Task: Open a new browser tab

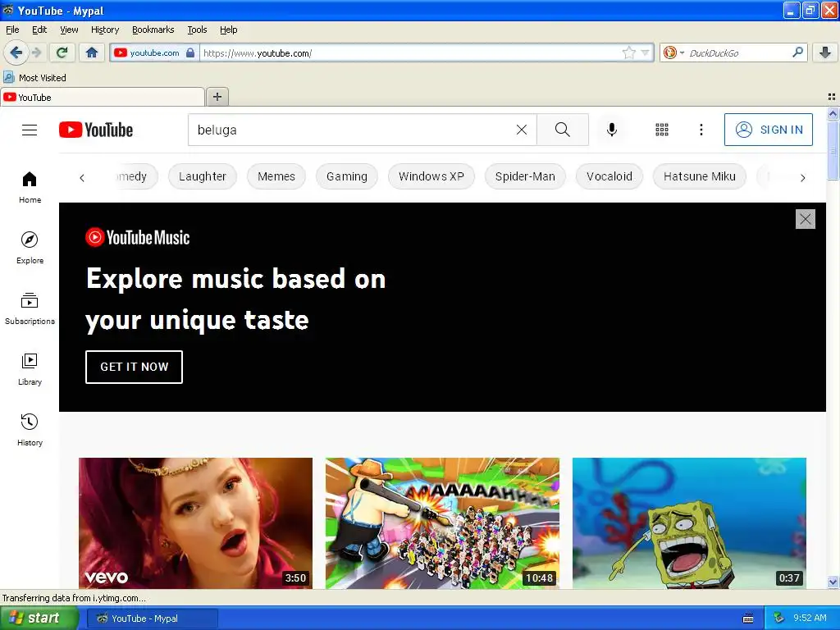Action: coord(217,97)
